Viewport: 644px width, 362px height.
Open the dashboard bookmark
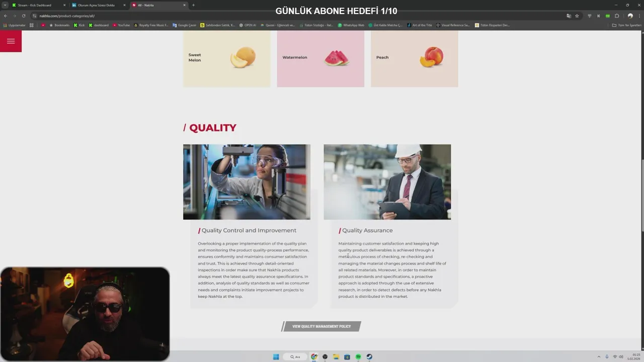point(99,25)
